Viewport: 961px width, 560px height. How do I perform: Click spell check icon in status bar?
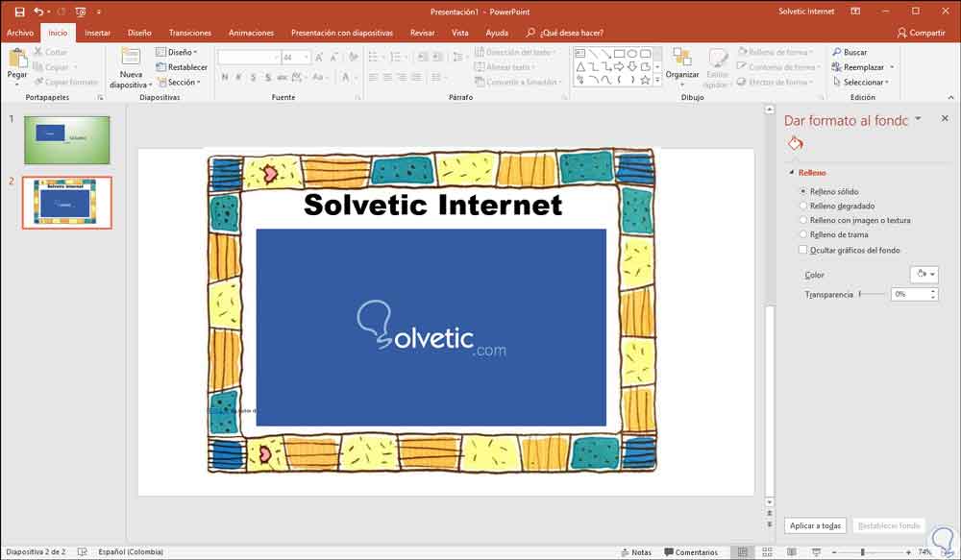(82, 552)
